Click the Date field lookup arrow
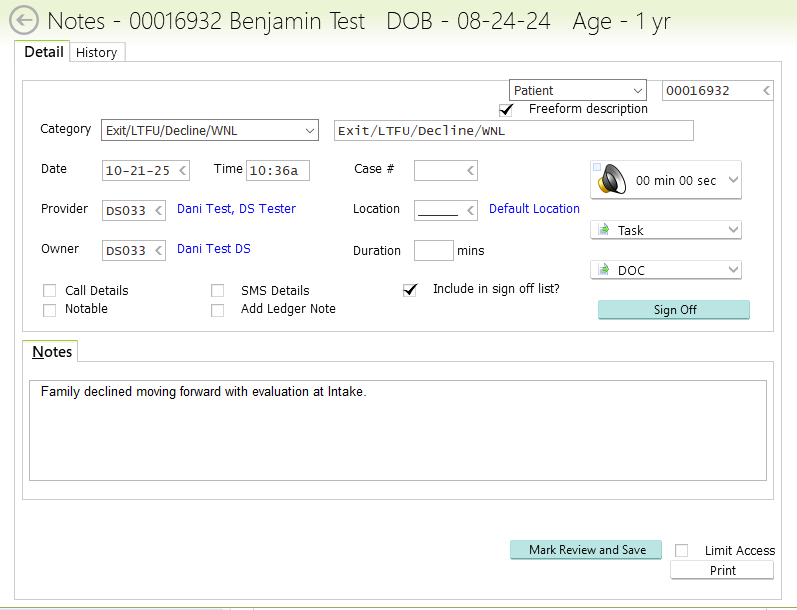797x610 pixels. (x=183, y=171)
